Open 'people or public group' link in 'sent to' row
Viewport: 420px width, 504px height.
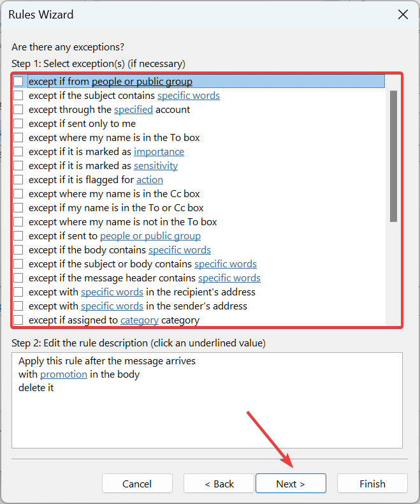[x=150, y=236]
